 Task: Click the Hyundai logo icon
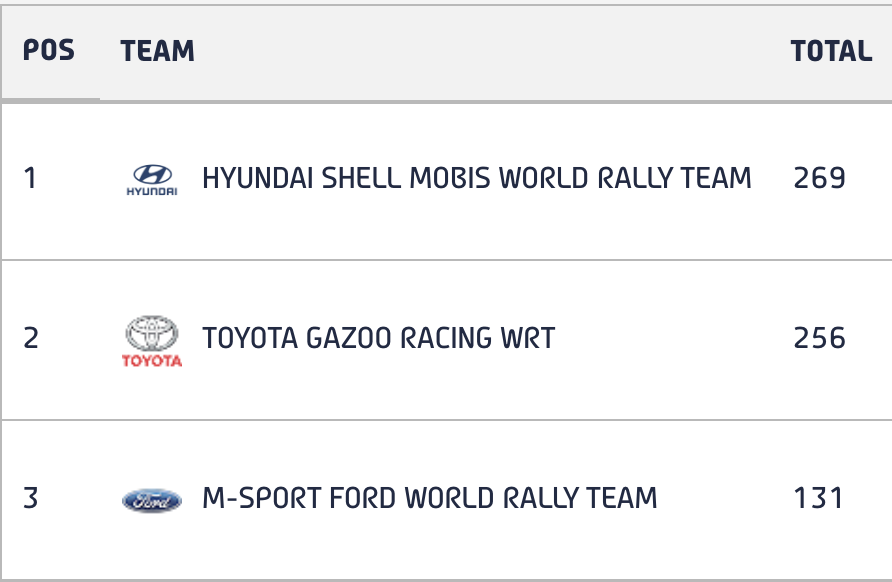(x=152, y=180)
